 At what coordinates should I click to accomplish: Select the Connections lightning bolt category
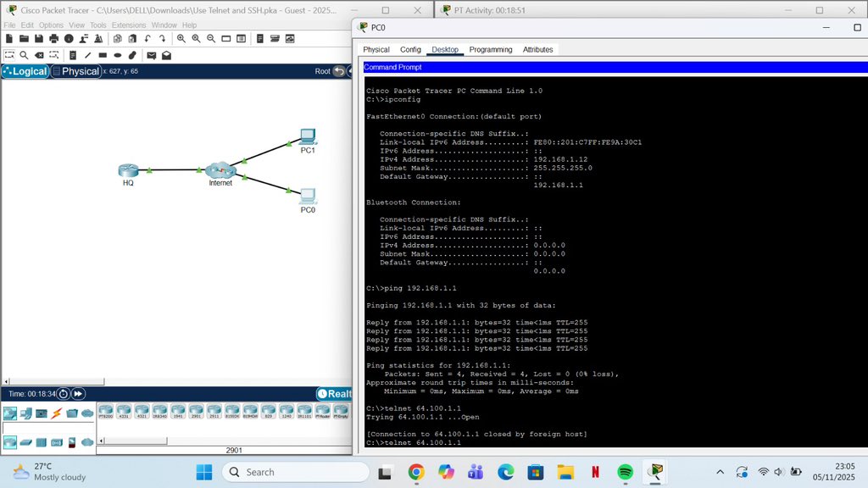tap(57, 413)
